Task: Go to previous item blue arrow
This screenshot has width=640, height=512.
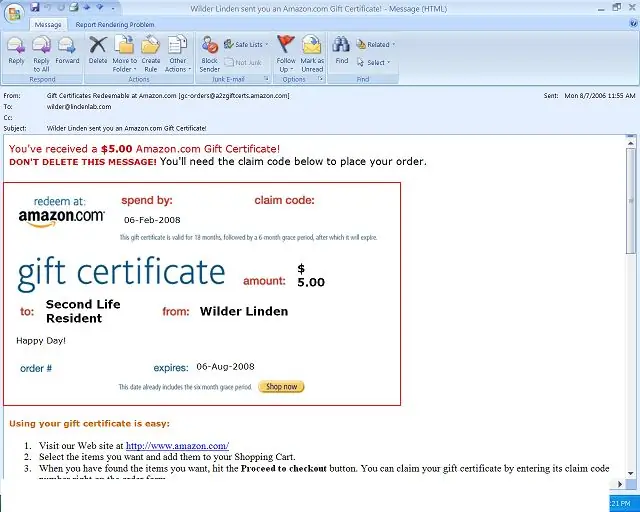Action: (87, 7)
